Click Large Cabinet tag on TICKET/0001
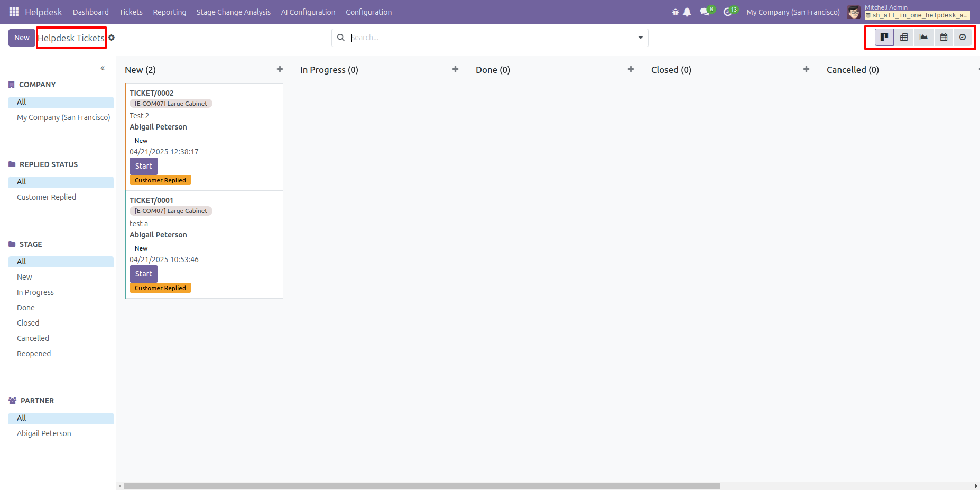 click(171, 211)
